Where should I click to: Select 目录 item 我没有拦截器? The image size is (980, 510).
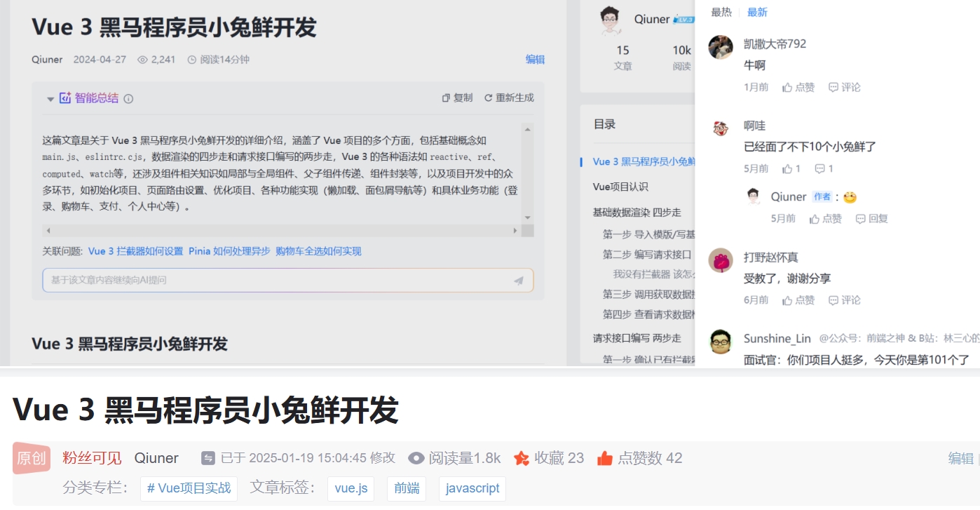click(653, 274)
